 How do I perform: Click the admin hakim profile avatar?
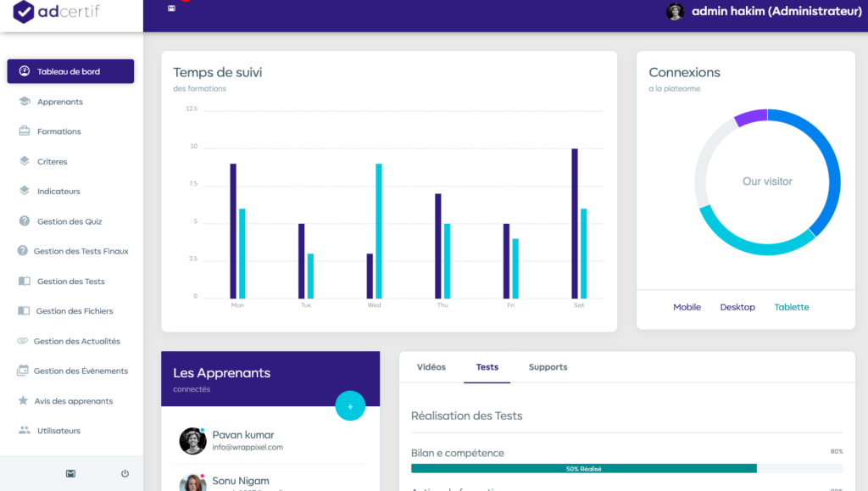tap(675, 11)
